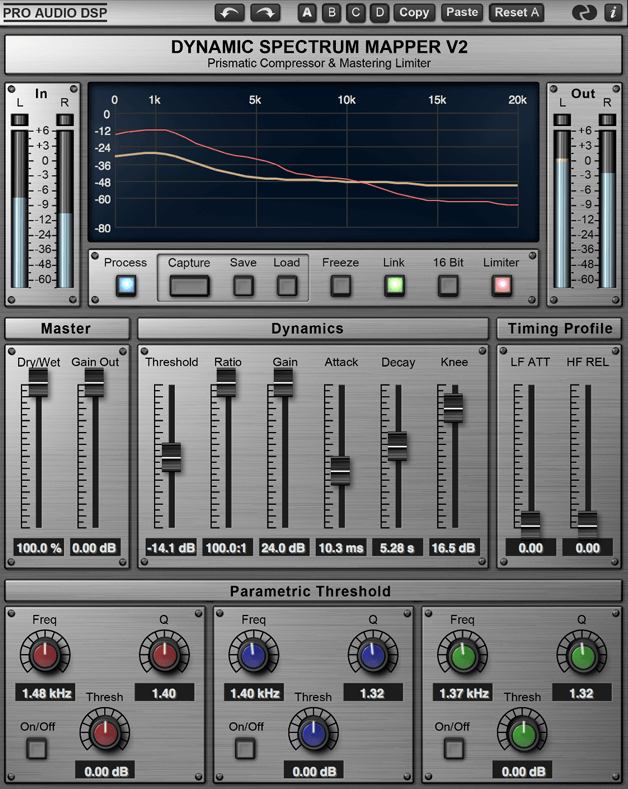Click the linked-rings logo icon
The height and width of the screenshot is (789, 628).
[584, 13]
